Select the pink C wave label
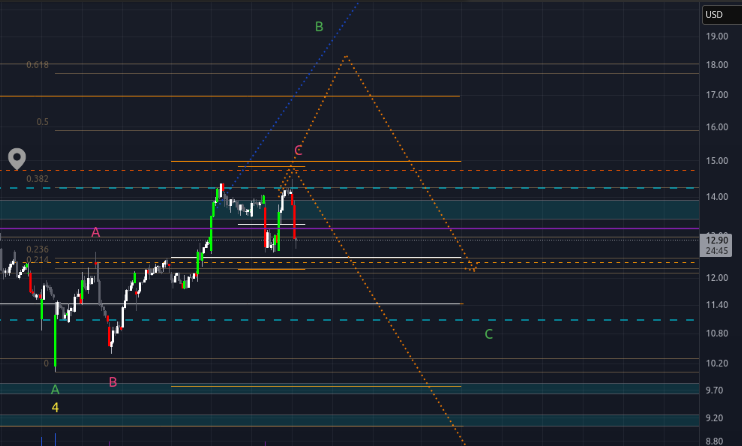 pyautogui.click(x=298, y=151)
